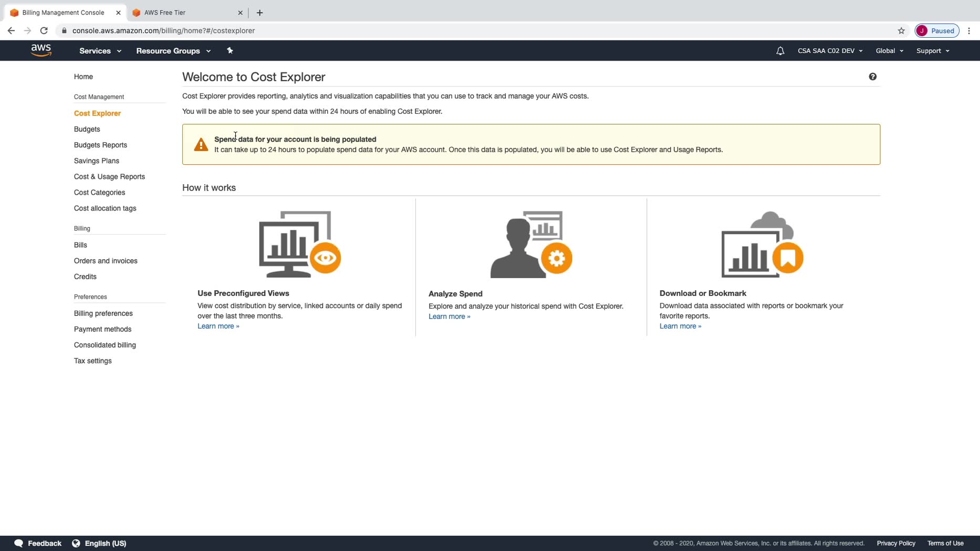Open the Chrome three-dot menu
Viewport: 980px width, 551px height.
coord(969,30)
